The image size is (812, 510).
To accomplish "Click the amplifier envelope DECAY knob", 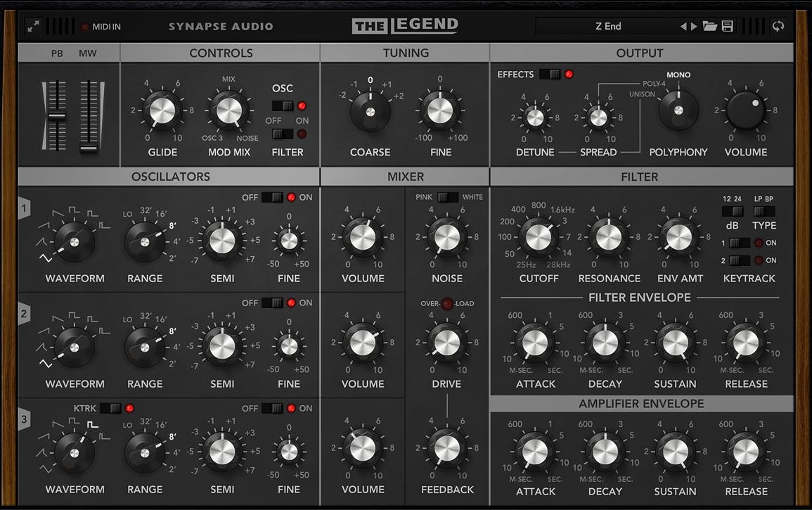I will [605, 452].
